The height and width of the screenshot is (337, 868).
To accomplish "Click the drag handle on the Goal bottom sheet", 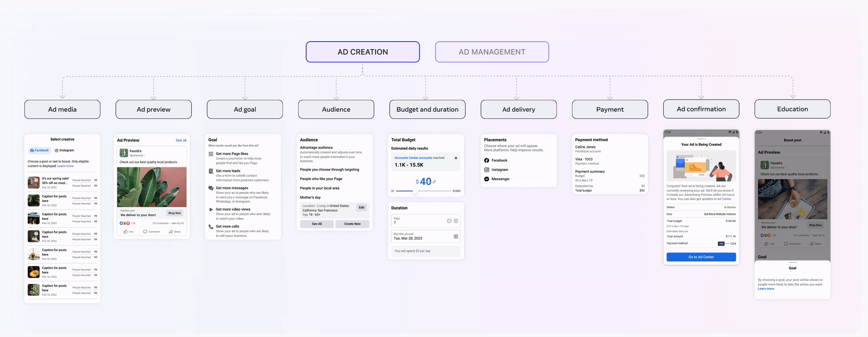I will coord(793,262).
